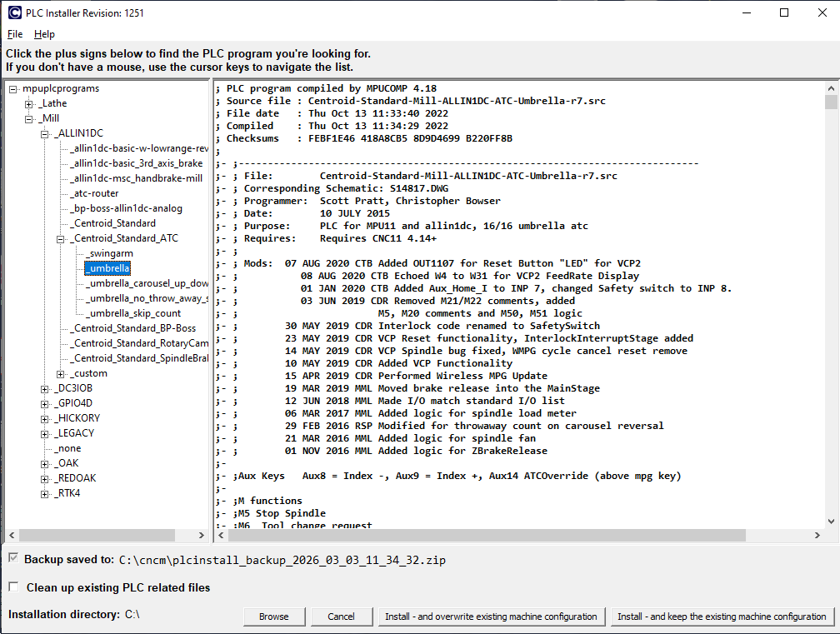Expand the _Lathe tree folder
The width and height of the screenshot is (840, 634).
(x=29, y=104)
